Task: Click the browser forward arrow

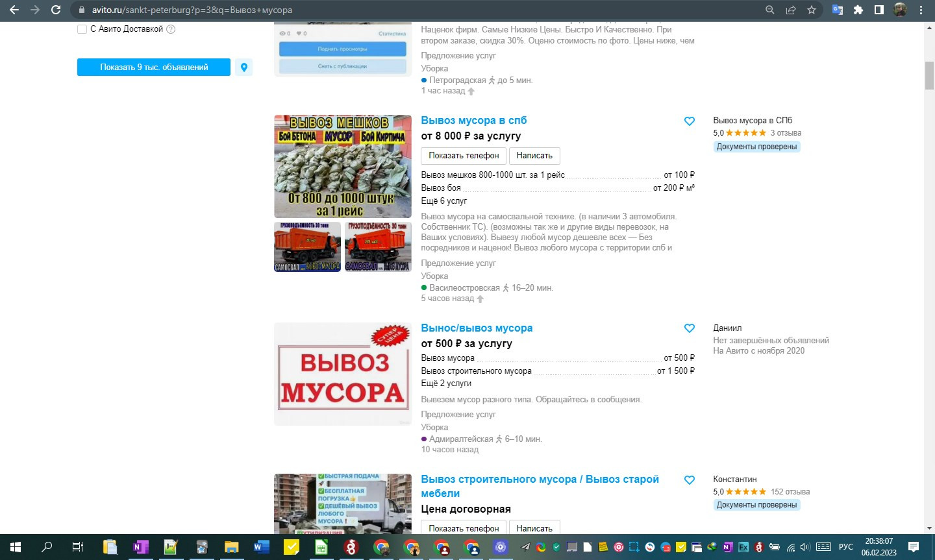Action: coord(35,10)
